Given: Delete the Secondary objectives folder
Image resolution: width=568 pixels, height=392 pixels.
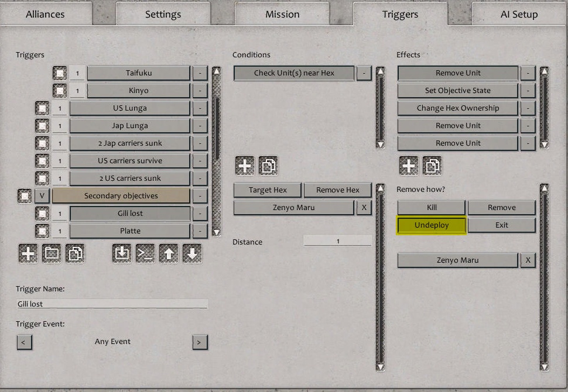Looking at the screenshot, I should [x=200, y=196].
